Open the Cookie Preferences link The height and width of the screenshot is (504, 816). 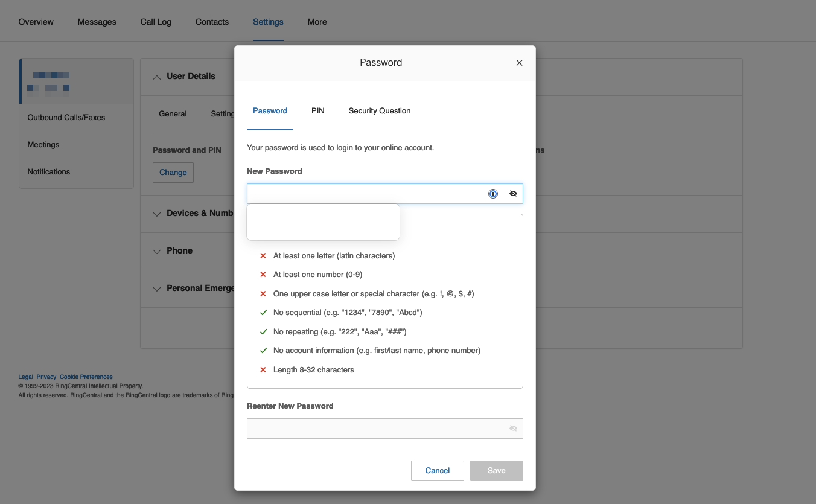(x=86, y=377)
